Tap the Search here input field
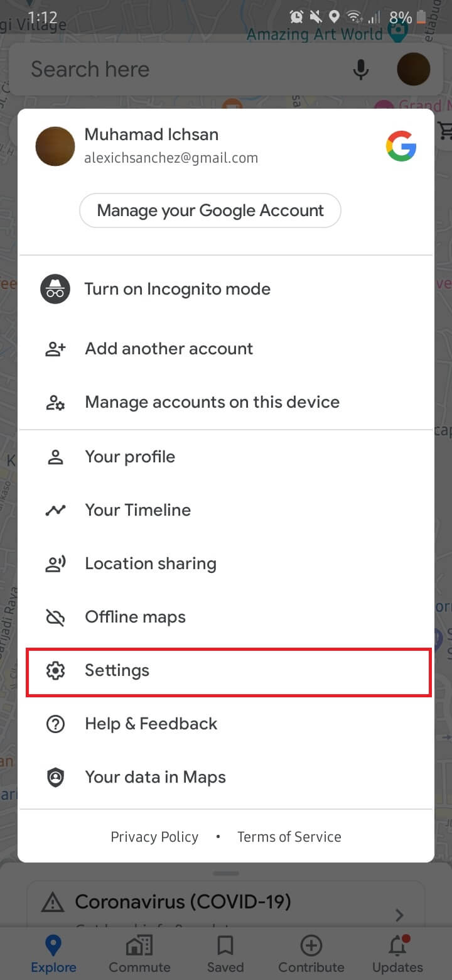 point(182,69)
